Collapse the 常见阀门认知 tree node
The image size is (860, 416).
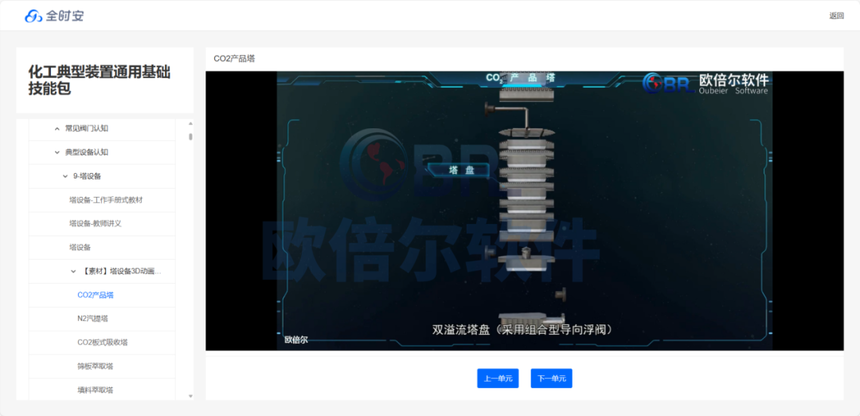(57, 129)
